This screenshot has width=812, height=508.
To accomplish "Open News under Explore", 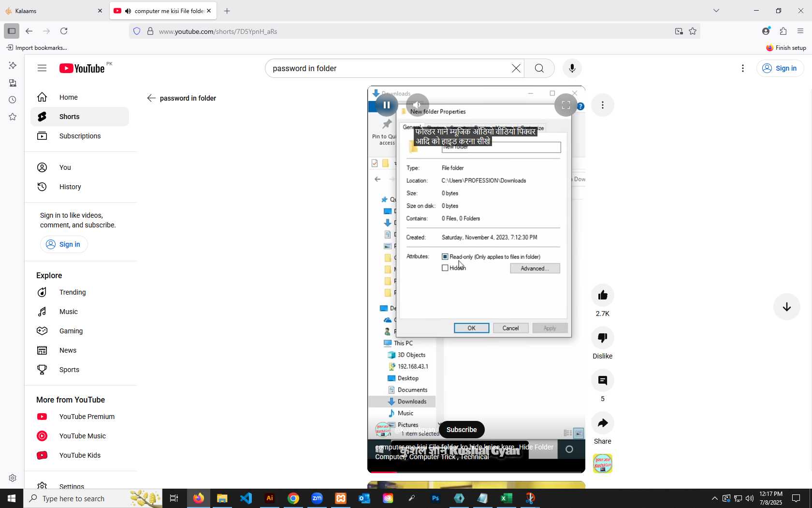I will pos(80,350).
